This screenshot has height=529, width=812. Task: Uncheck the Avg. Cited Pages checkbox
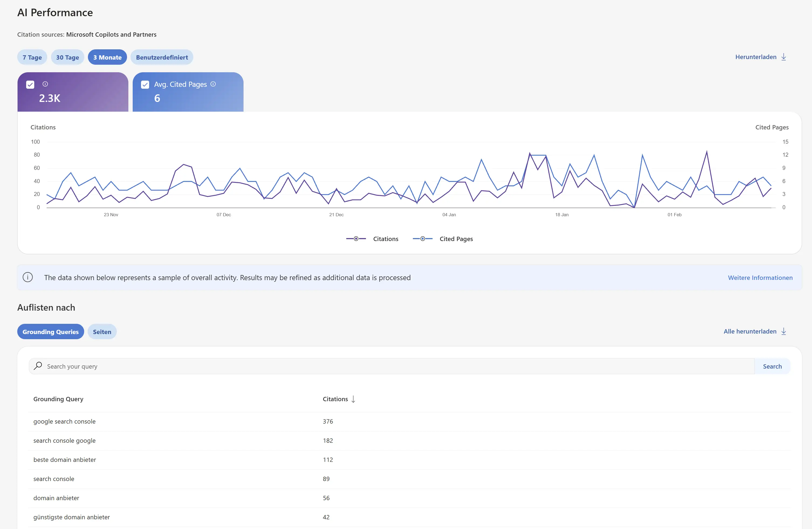click(x=145, y=85)
